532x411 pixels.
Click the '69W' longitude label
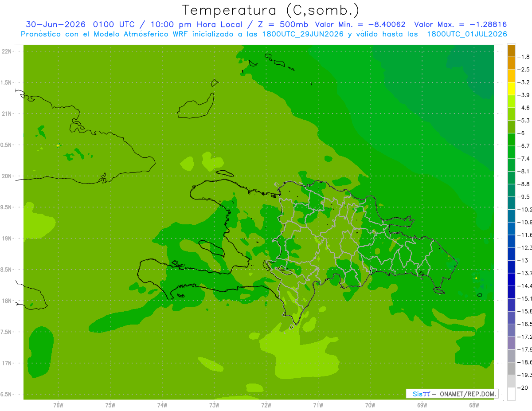[422, 405]
